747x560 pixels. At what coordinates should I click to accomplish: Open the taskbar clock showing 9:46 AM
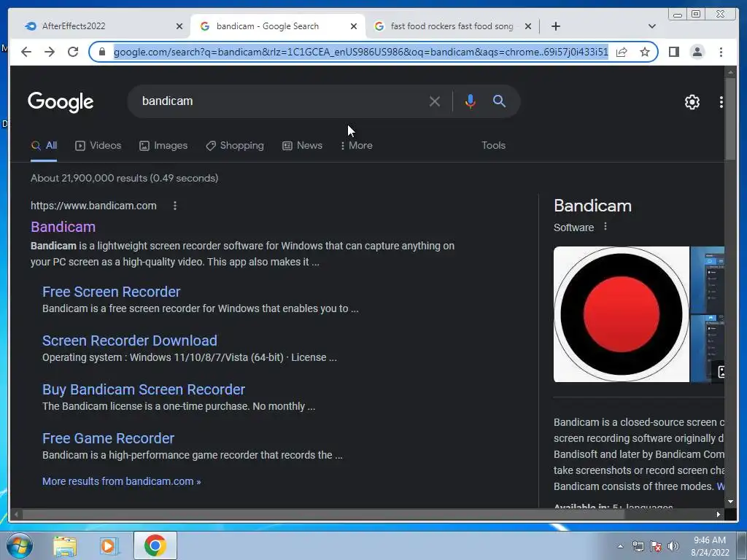710,546
